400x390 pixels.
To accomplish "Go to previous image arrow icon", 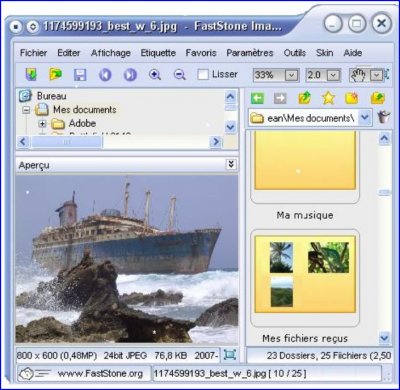I will 105,75.
